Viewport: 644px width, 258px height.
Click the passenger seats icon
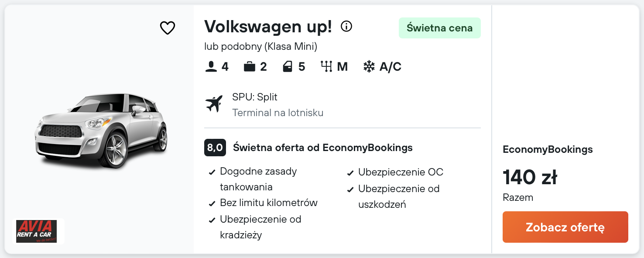coord(211,66)
